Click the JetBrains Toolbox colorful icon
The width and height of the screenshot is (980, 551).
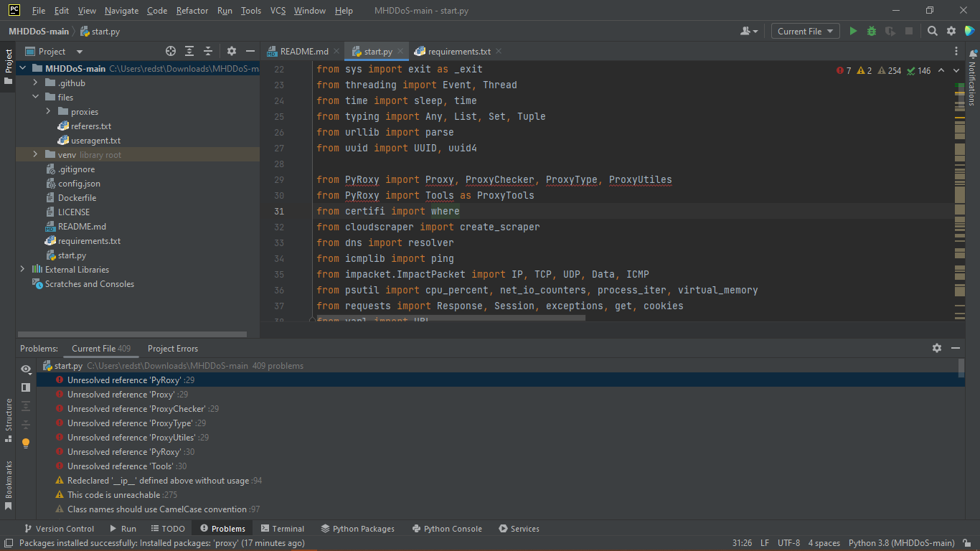pos(969,31)
